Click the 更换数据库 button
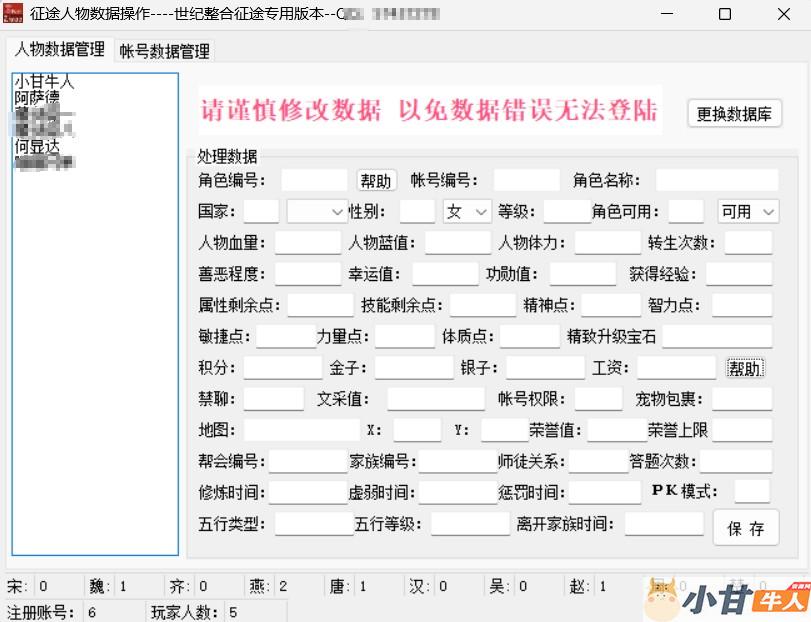The height and width of the screenshot is (622, 811). [x=734, y=113]
